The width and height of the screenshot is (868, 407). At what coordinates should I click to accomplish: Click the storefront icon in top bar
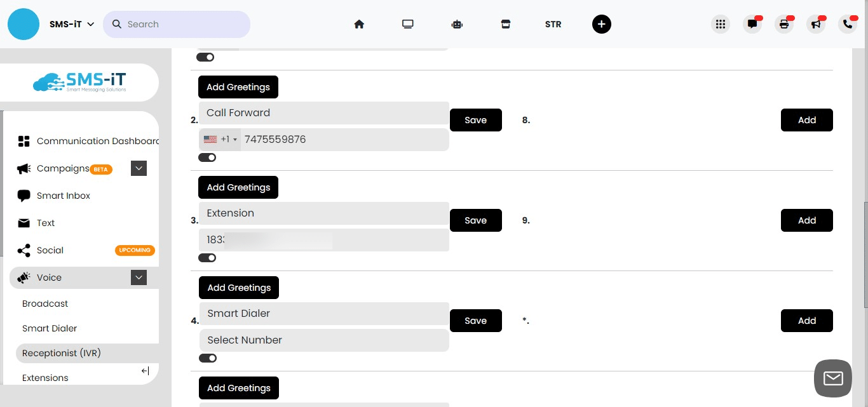point(505,23)
